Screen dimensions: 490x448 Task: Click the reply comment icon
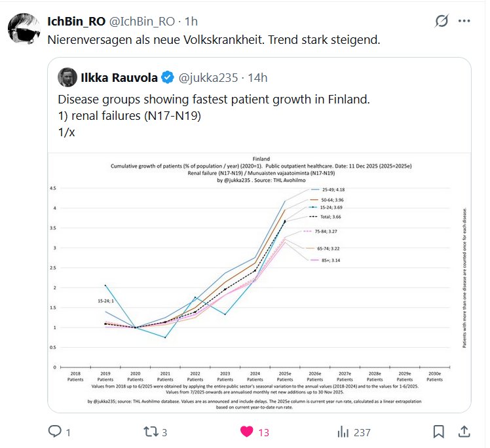[x=54, y=432]
